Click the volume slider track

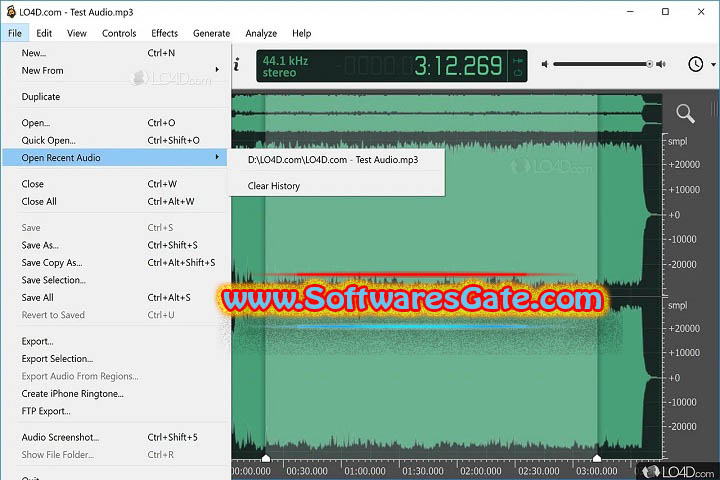pyautogui.click(x=602, y=64)
